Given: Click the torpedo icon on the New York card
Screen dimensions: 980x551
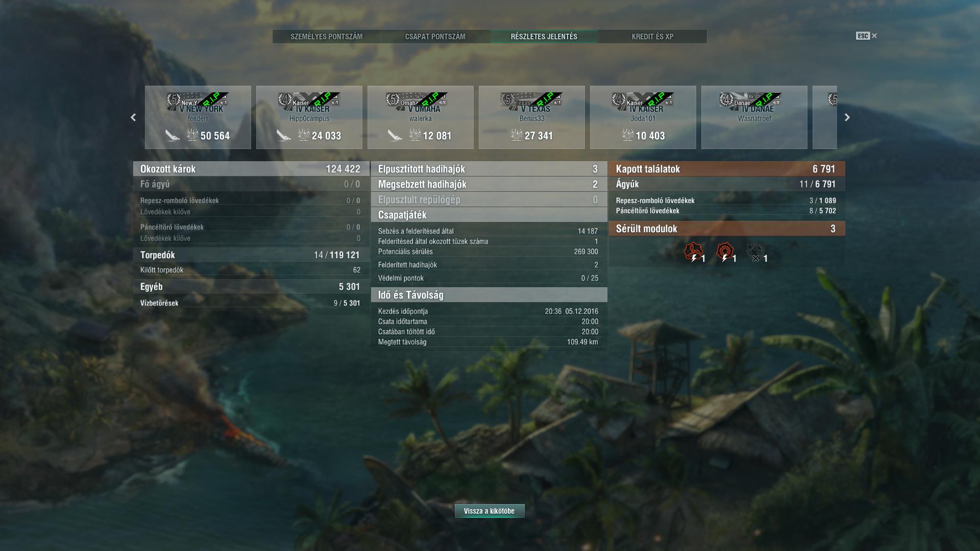Looking at the screenshot, I should pos(173,135).
